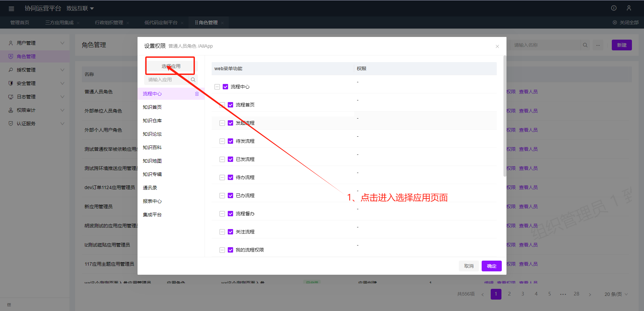Uncheck the 流程首页 checkbox
Screen dimensions: 644x311
point(230,105)
